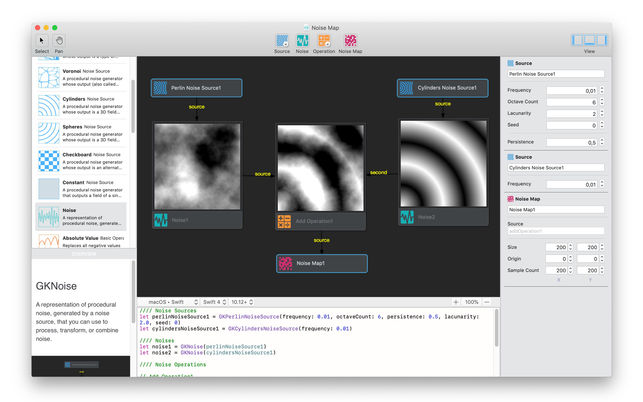Open the 10.12+ deployment target dropdown
Screen dimensions: 643x402
tap(241, 302)
